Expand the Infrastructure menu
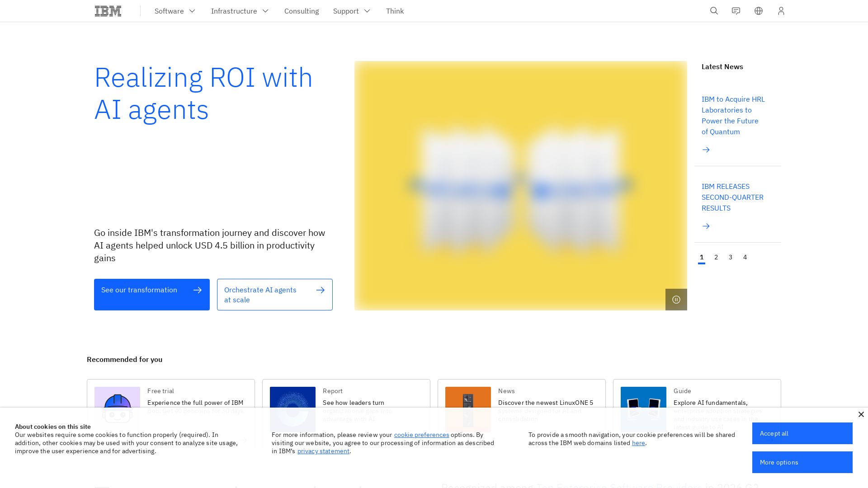868x488 pixels. tap(240, 11)
